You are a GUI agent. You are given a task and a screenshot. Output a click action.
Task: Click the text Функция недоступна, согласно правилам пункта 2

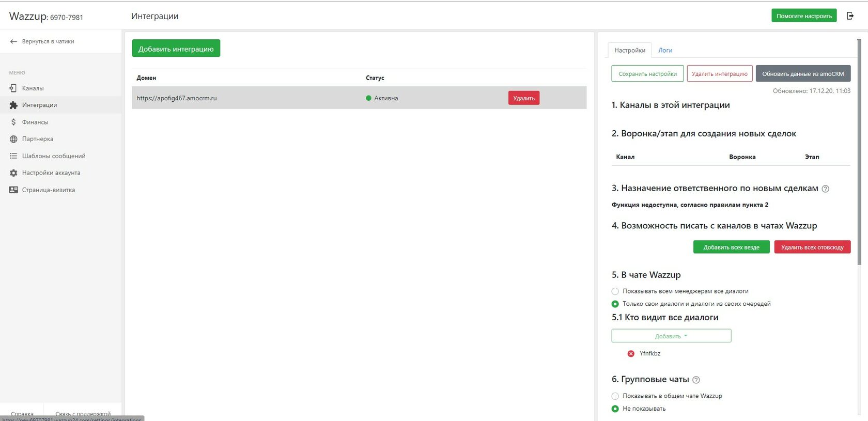point(690,205)
